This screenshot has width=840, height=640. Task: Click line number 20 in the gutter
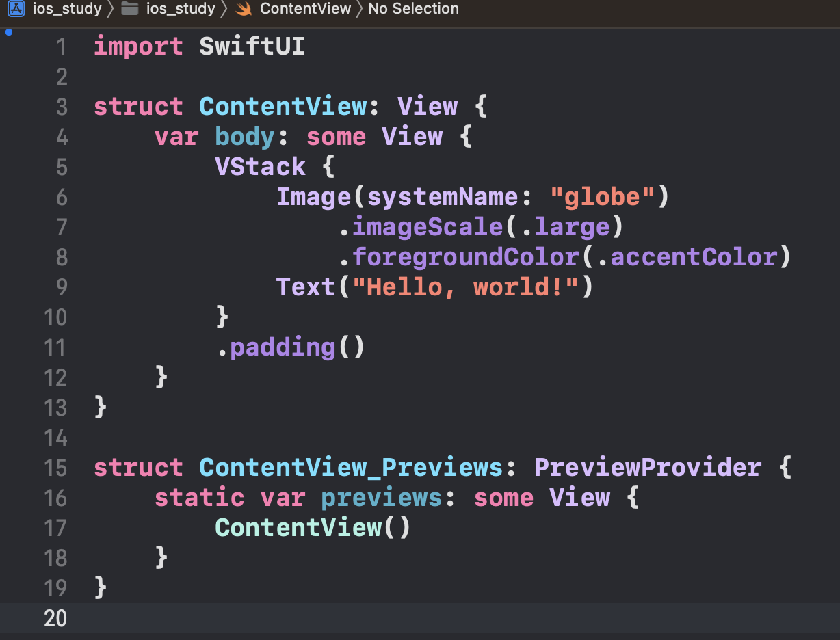coord(55,619)
